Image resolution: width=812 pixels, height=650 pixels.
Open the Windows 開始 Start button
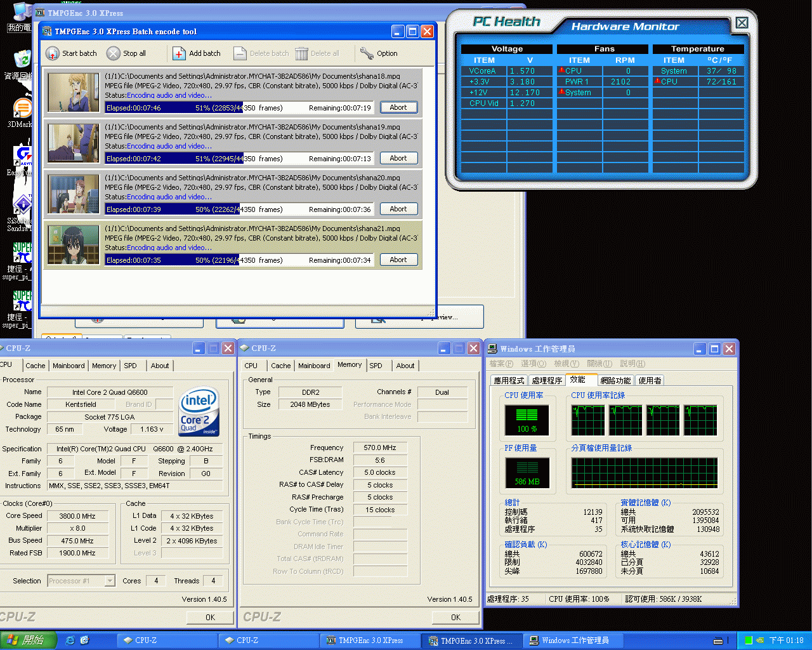point(29,640)
